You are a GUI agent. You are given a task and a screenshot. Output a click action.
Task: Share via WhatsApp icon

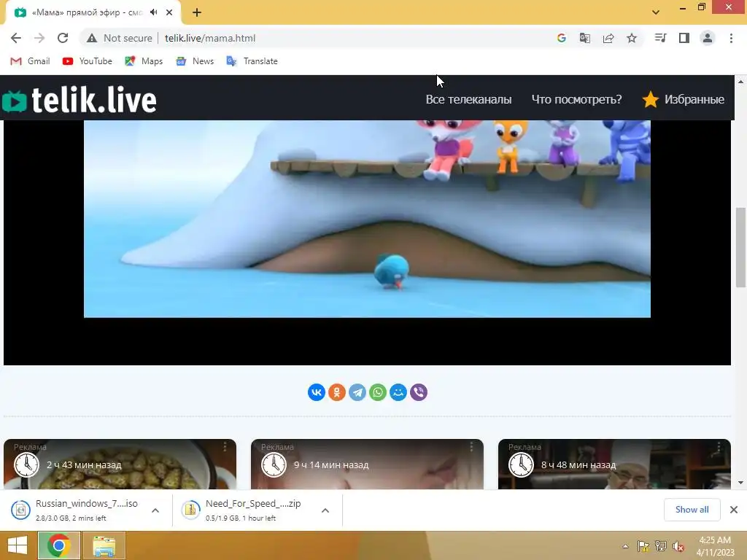(x=378, y=392)
